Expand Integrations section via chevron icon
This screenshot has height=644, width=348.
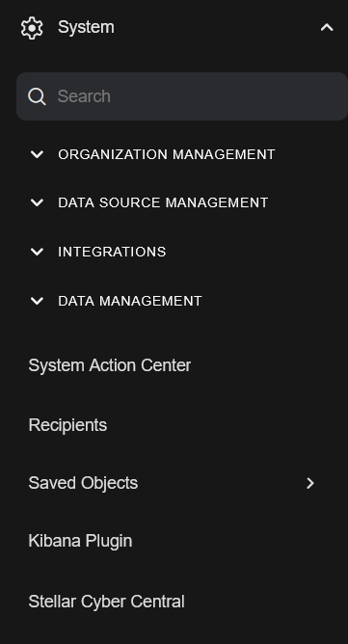click(x=37, y=252)
